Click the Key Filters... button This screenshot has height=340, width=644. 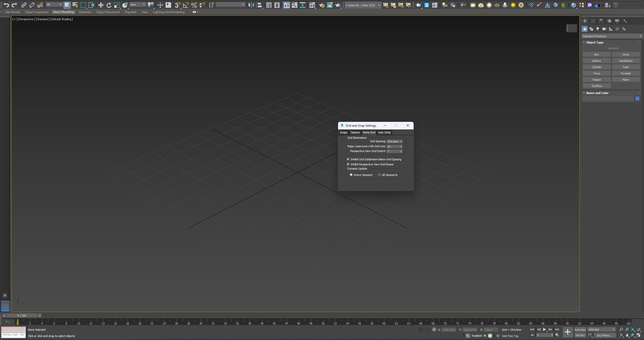[x=605, y=335]
